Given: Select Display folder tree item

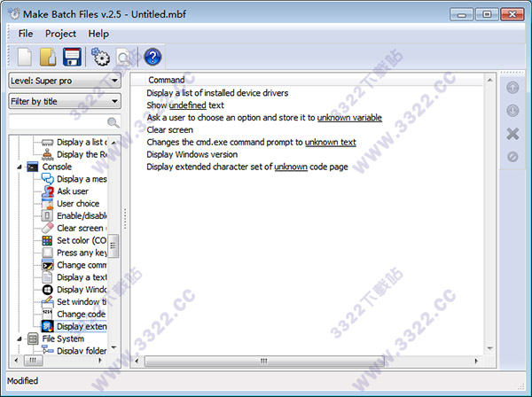Looking at the screenshot, I should point(82,350).
